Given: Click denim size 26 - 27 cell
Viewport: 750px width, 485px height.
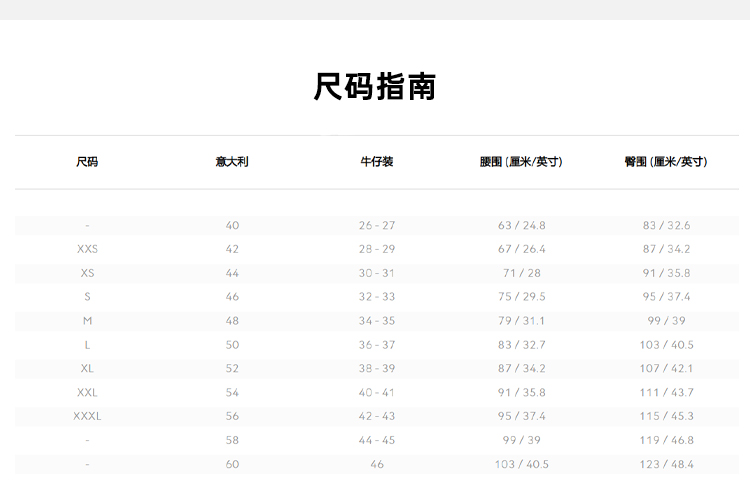Looking at the screenshot, I should 377,225.
